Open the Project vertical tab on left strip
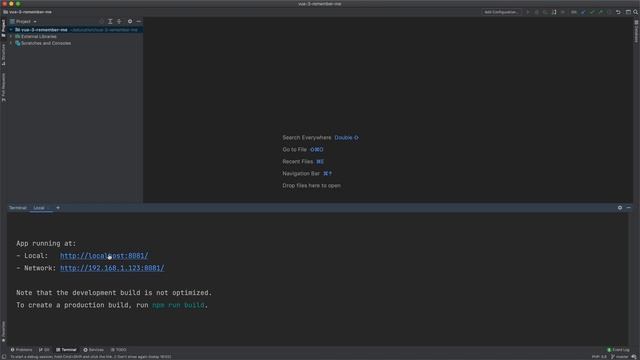The height and width of the screenshot is (360, 640). 3,28
